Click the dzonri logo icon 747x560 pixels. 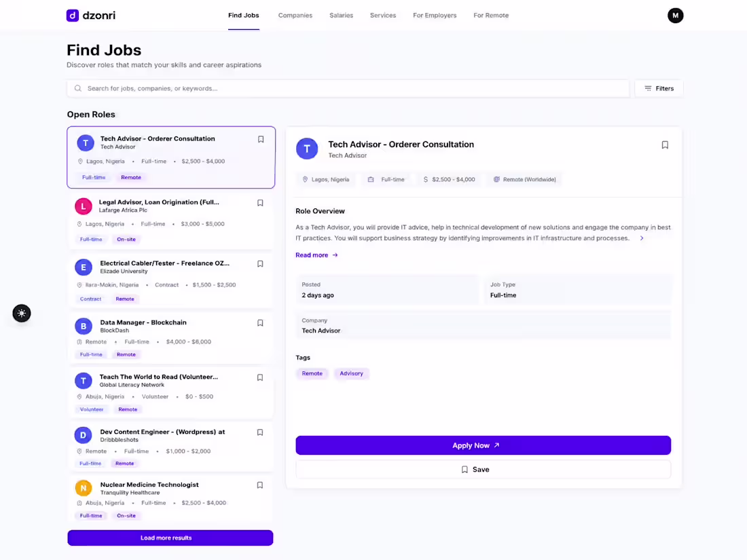(x=73, y=15)
